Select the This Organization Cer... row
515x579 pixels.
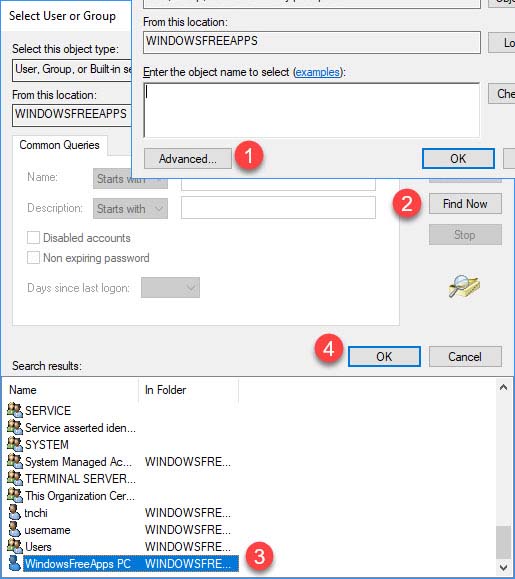(x=122, y=496)
